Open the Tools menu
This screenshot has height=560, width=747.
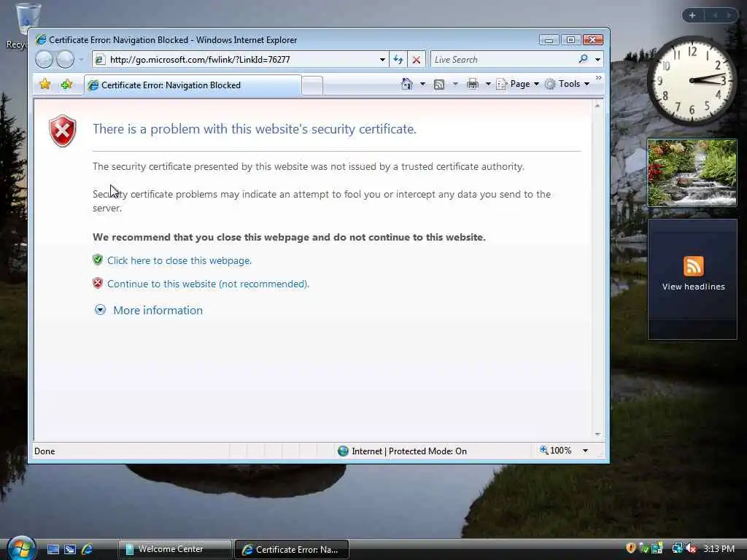[568, 84]
